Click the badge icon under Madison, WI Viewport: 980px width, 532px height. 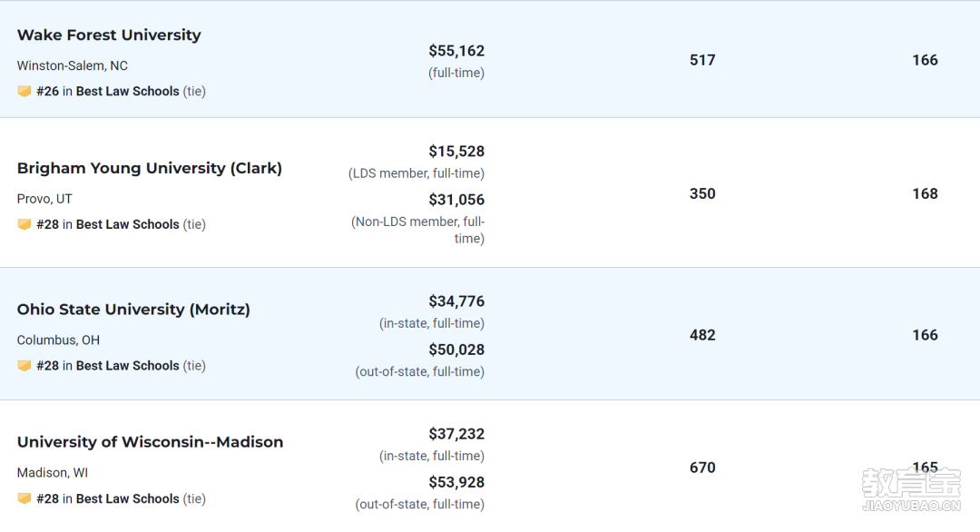coord(24,499)
